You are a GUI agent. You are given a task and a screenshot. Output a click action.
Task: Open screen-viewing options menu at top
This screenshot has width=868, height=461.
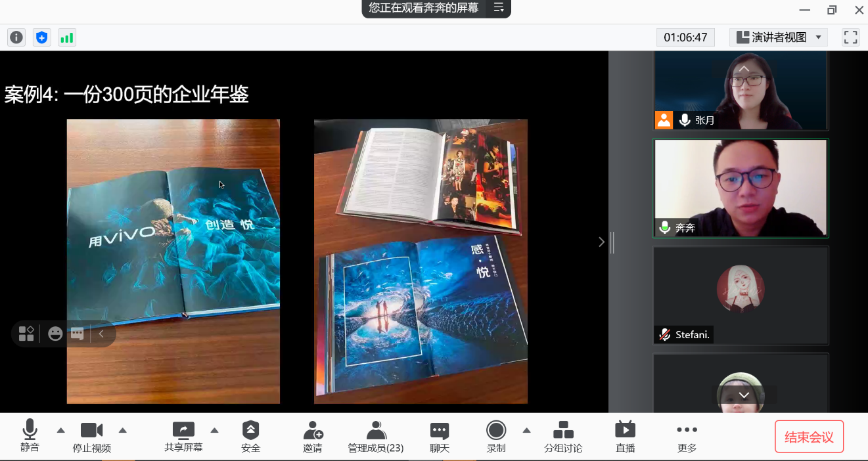pos(499,8)
